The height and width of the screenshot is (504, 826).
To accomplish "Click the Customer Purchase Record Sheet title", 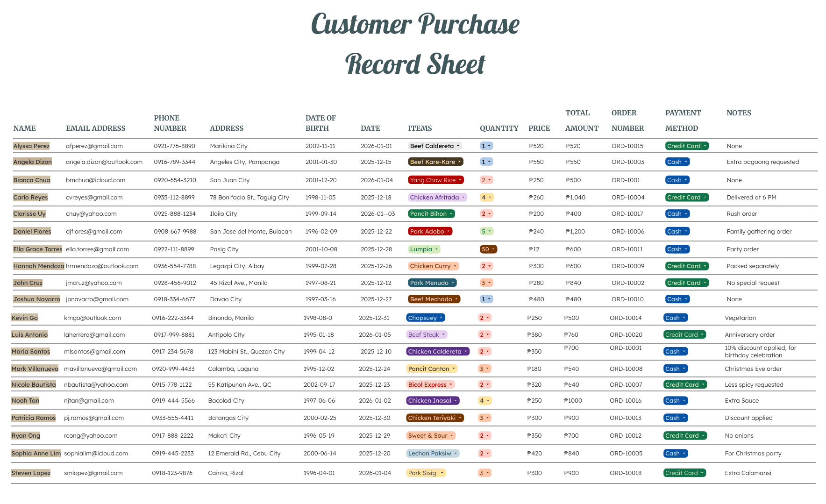I will click(415, 43).
